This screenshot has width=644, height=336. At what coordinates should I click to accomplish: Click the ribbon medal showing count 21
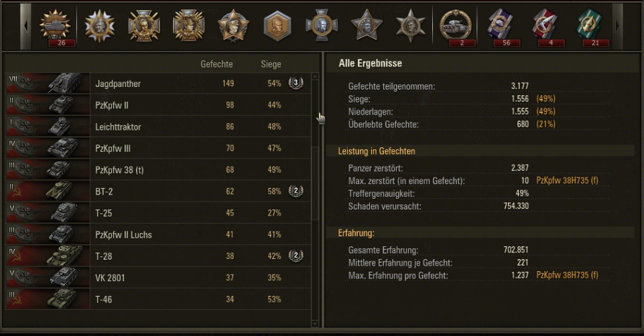tap(591, 25)
